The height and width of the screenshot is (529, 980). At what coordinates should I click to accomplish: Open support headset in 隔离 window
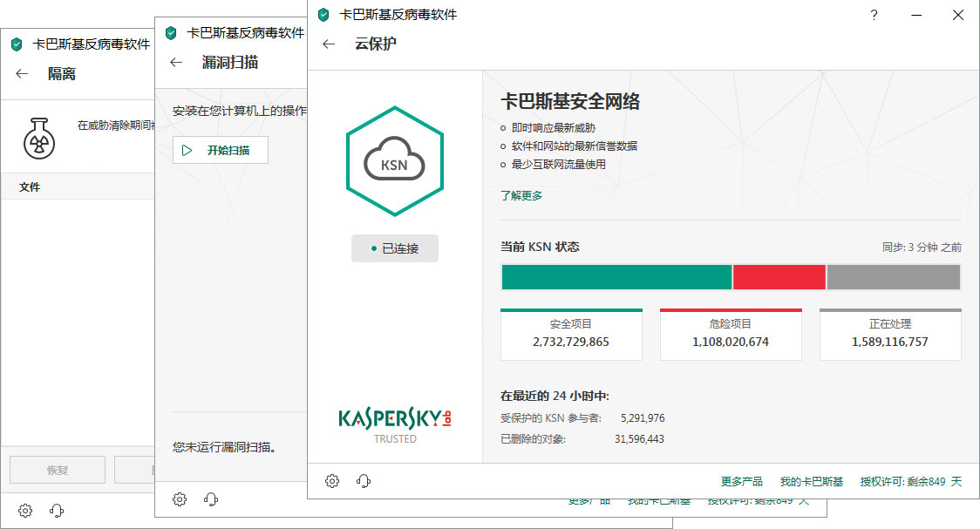(x=57, y=511)
